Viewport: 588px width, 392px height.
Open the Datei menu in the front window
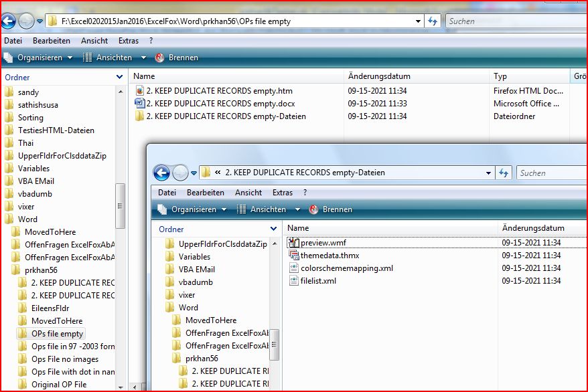point(167,193)
